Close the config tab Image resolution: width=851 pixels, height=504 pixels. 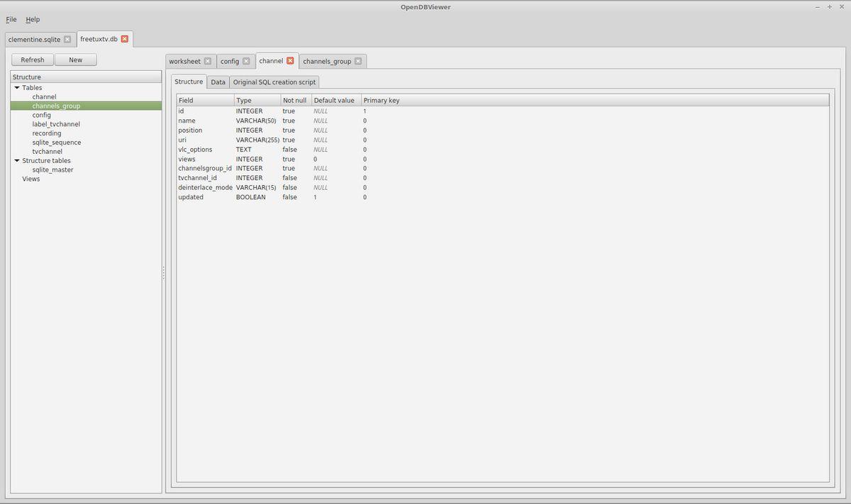tap(246, 62)
